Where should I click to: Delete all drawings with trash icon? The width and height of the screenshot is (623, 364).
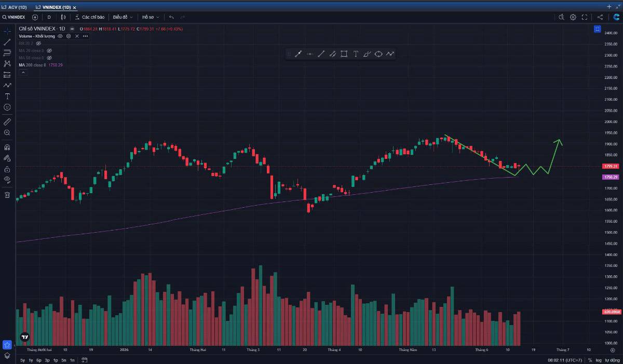pos(7,195)
